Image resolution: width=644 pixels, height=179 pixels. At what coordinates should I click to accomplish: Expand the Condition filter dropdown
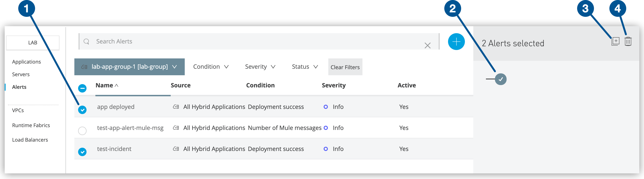point(211,67)
